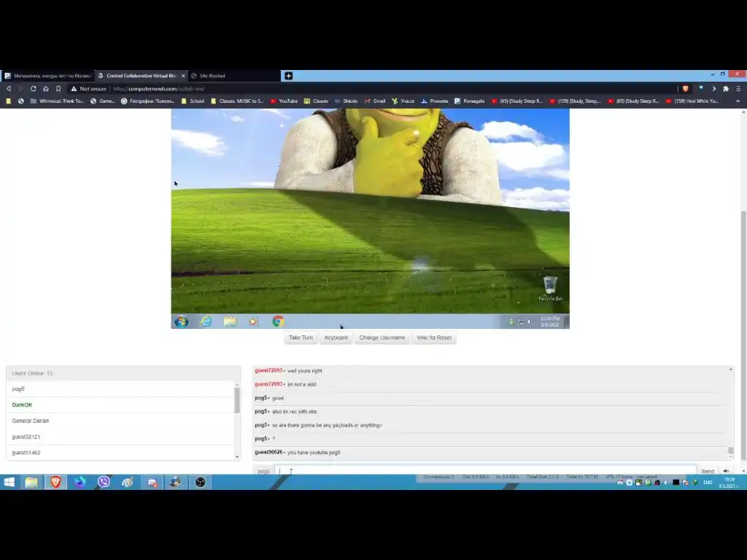The height and width of the screenshot is (560, 747).
Task: Select user pog5 in the users list
Action: [120, 389]
